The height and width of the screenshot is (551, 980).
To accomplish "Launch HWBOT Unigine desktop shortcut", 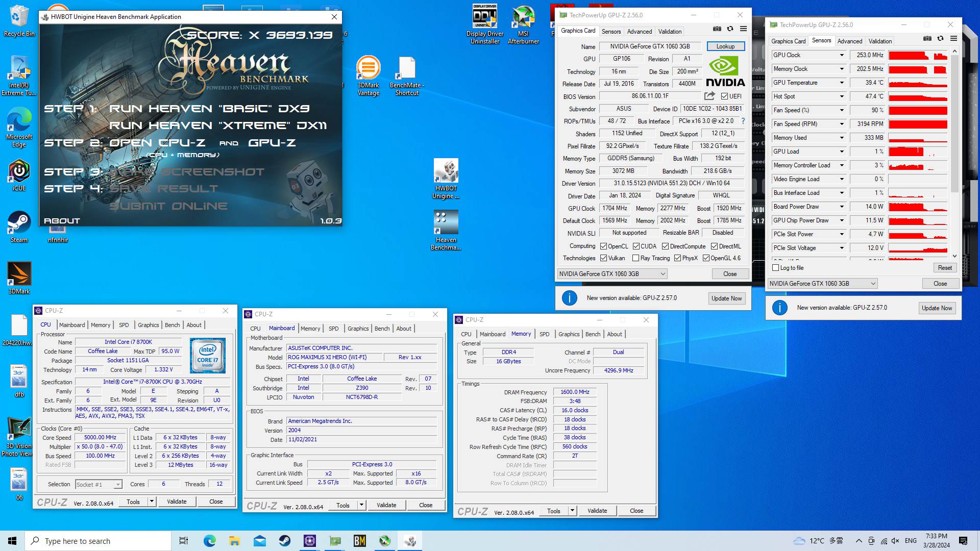I will click(x=446, y=179).
